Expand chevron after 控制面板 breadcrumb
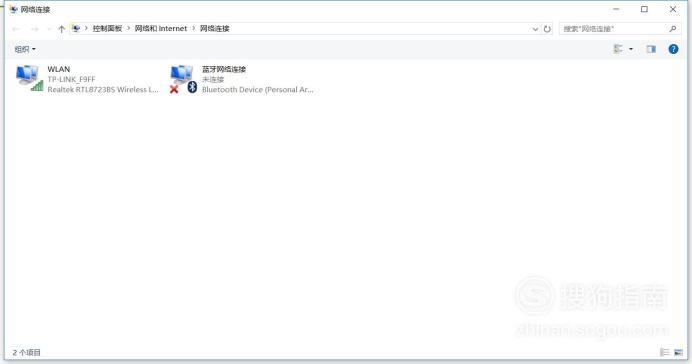This screenshot has width=692, height=364. tap(128, 29)
